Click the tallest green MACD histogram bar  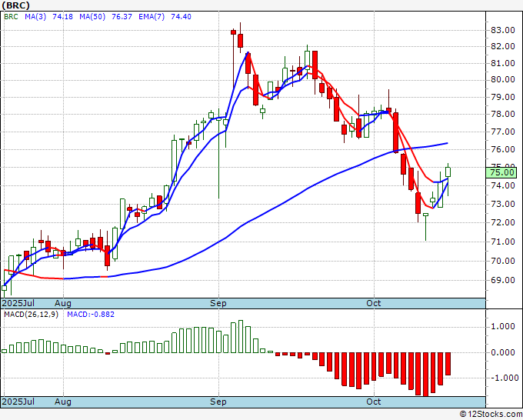tap(241, 337)
